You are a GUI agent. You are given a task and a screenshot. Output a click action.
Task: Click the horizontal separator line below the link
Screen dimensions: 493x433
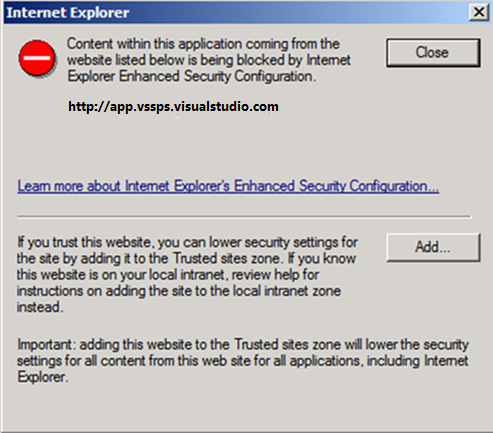(x=244, y=217)
